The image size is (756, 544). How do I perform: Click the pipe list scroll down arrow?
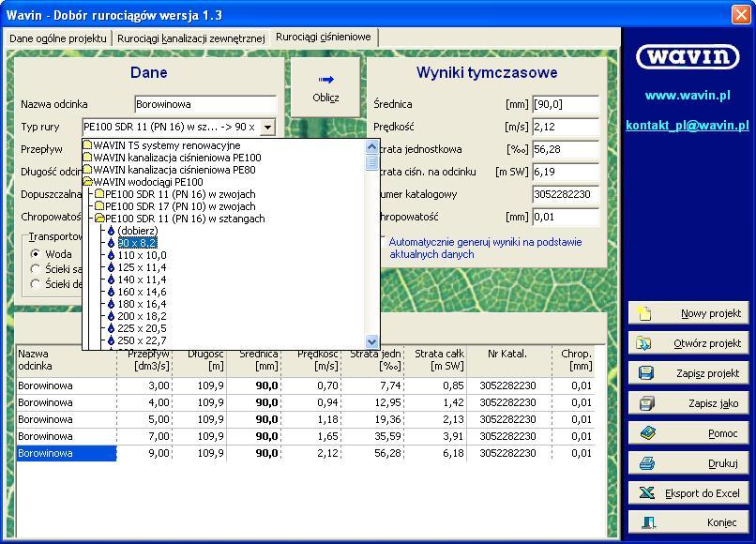(371, 341)
